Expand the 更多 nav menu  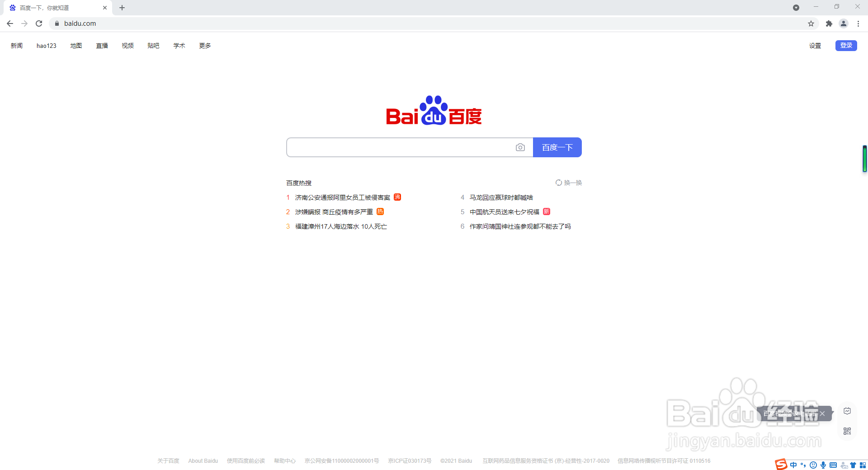pyautogui.click(x=205, y=46)
